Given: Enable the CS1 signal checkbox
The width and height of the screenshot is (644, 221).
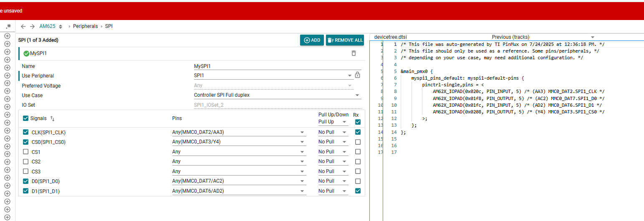Looking at the screenshot, I should click(x=26, y=152).
